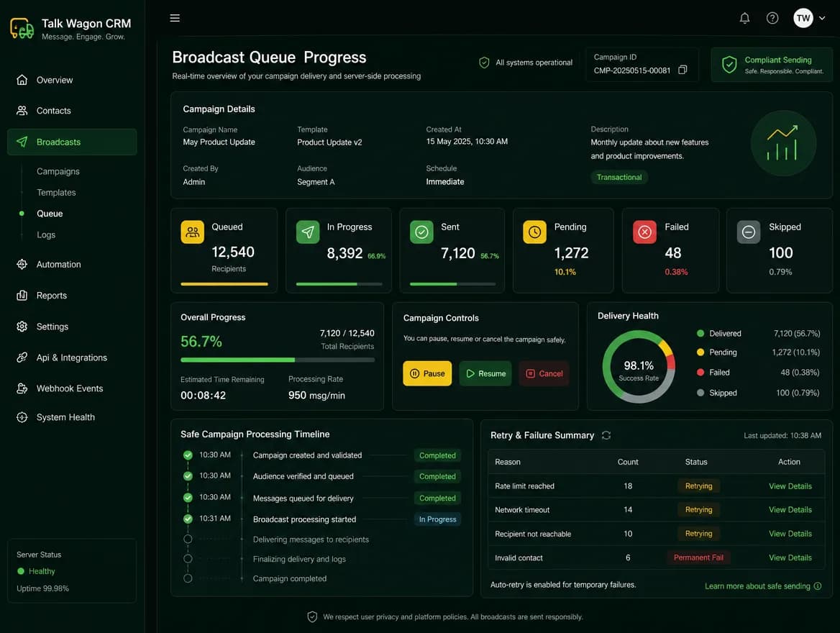Expand the user account dropdown chevron
The image size is (840, 633).
(822, 18)
